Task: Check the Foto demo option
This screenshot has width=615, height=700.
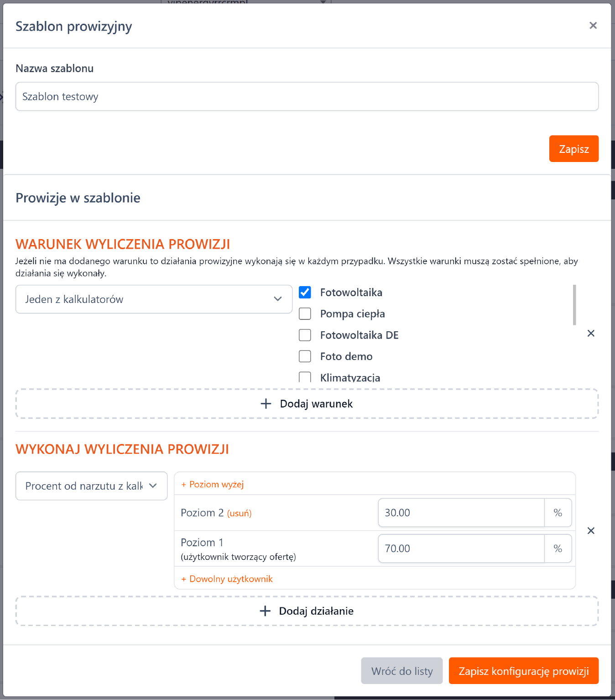Action: [305, 356]
